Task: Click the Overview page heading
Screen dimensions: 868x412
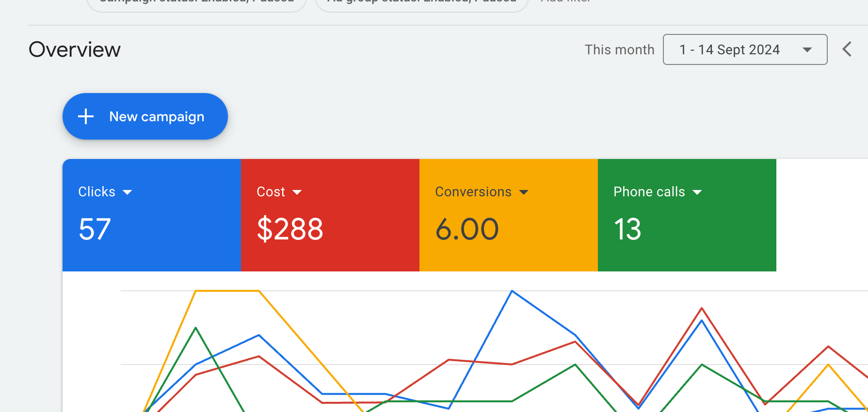Action: point(75,49)
